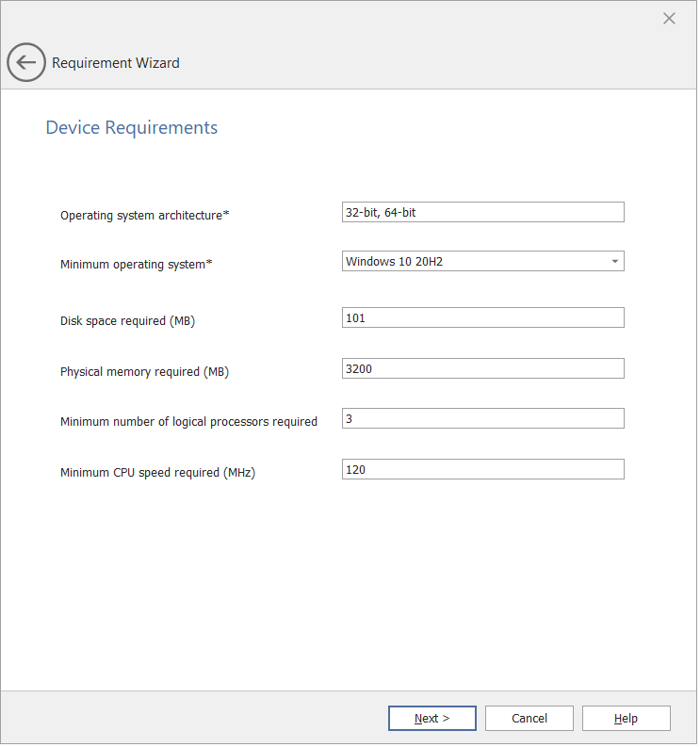Open Help for this wizard page
Viewport: 700px width, 747px height.
tap(626, 719)
